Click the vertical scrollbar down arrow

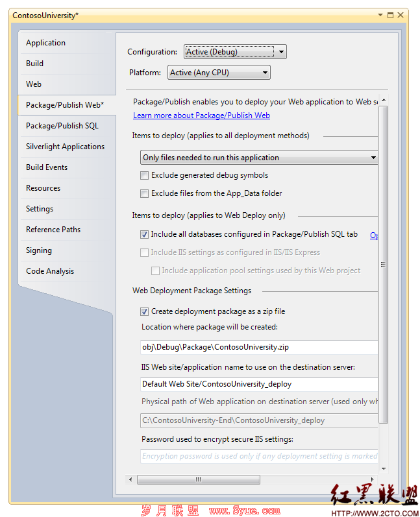tap(384, 468)
